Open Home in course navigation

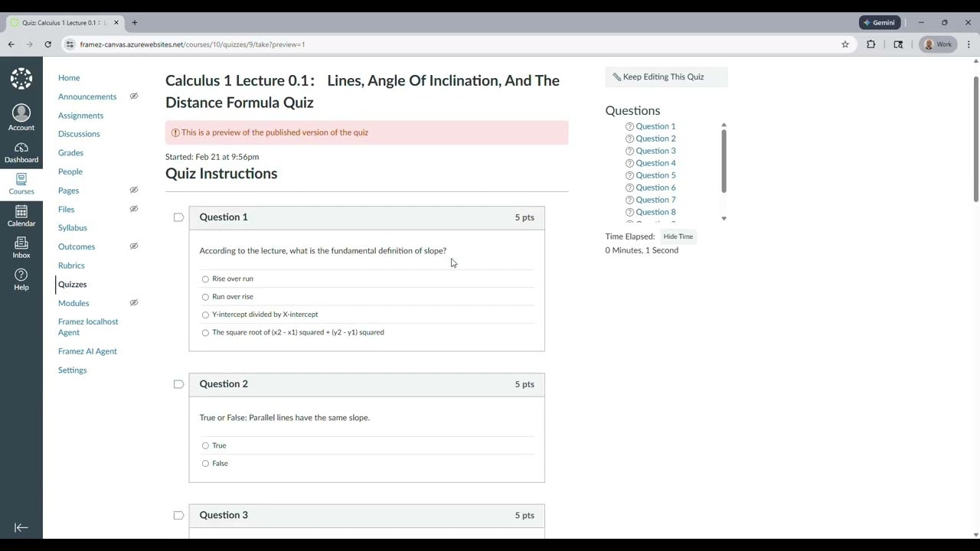(69, 78)
